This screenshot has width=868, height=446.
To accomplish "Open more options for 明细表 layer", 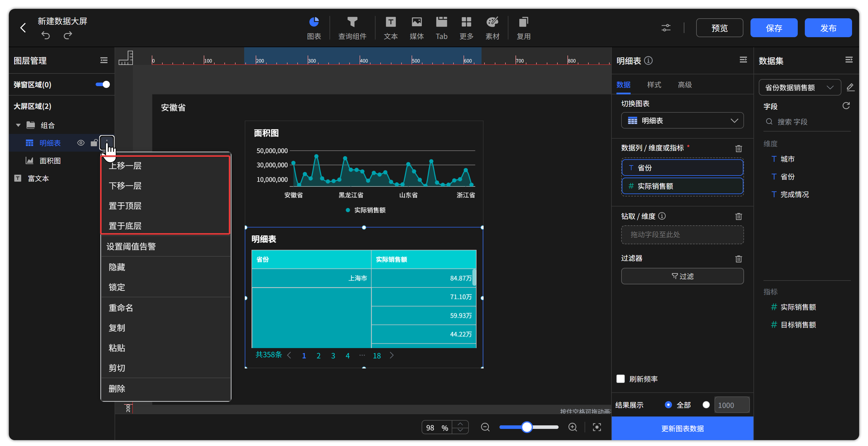I will pos(107,143).
